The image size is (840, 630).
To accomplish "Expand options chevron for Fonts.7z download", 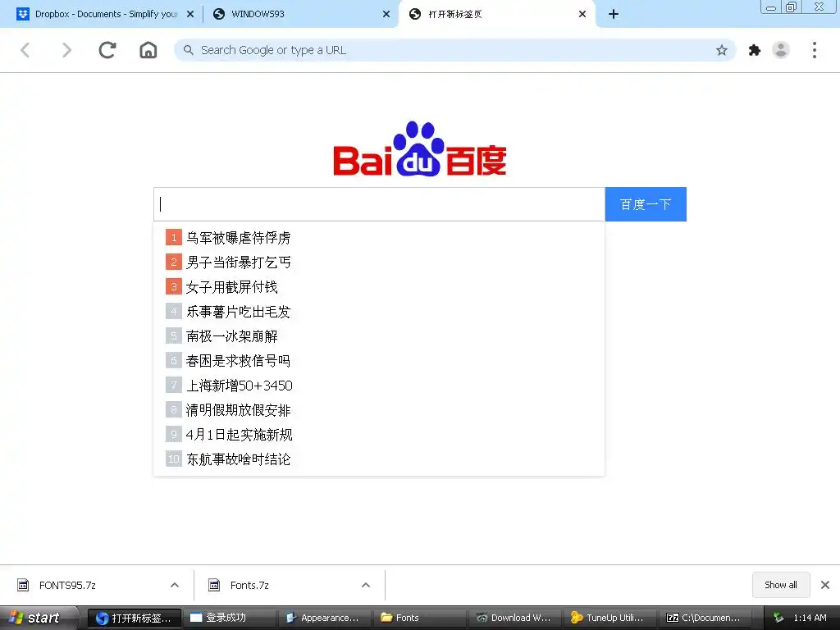I will [366, 585].
